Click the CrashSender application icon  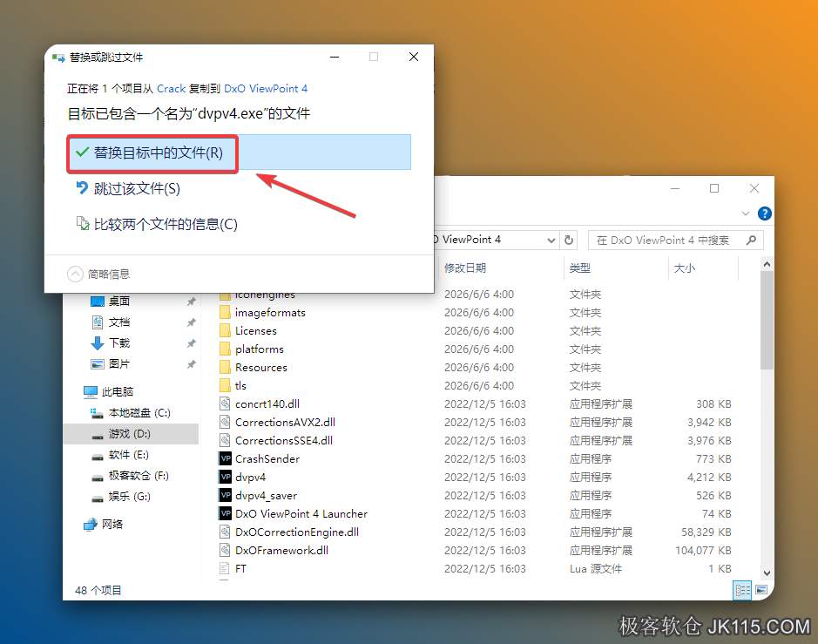(225, 458)
